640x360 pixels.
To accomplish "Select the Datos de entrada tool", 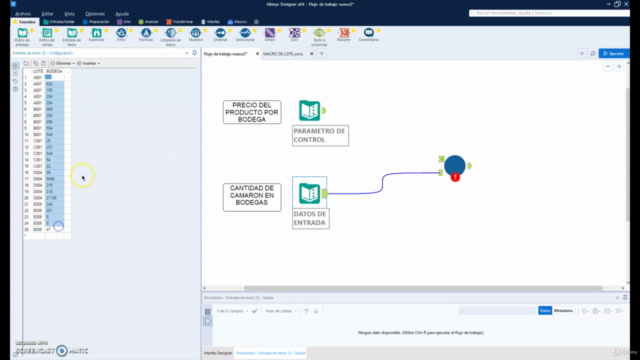I will [22, 33].
